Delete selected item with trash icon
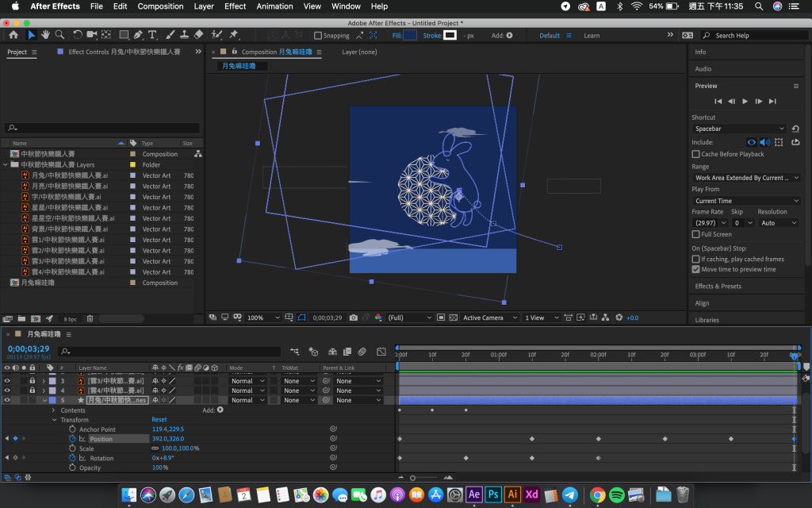 click(90, 318)
